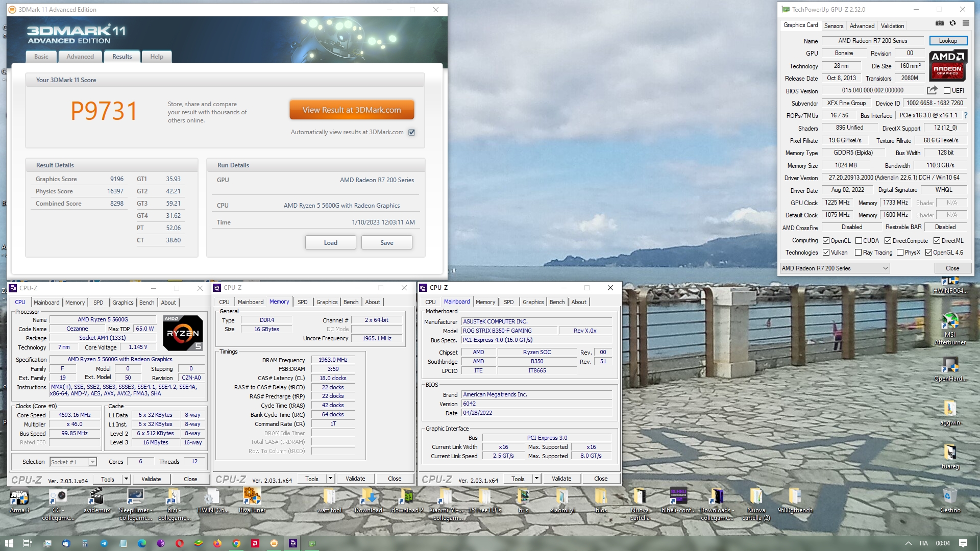Take a GPU-Z screenshot with camera icon
This screenshot has width=980, height=551.
pos(940,23)
